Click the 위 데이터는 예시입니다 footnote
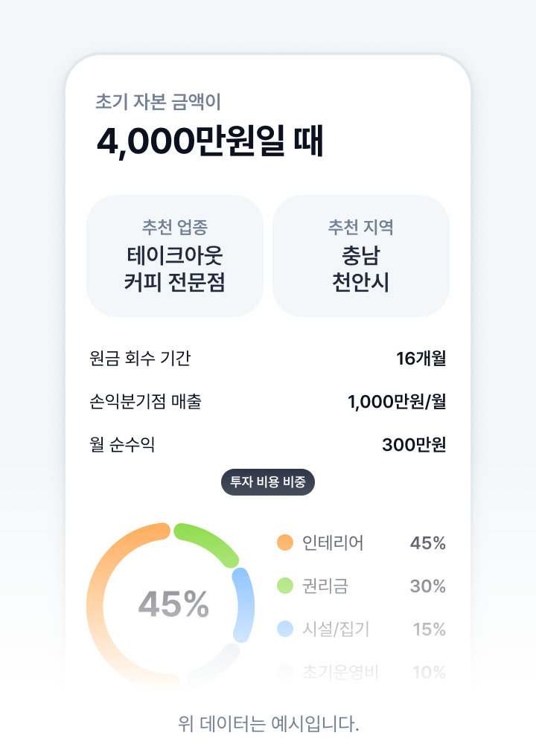The image size is (536, 756). (x=269, y=723)
